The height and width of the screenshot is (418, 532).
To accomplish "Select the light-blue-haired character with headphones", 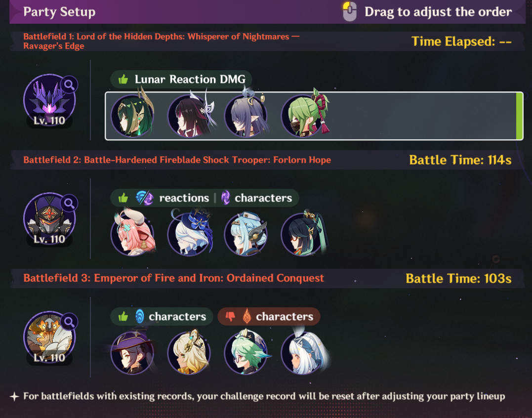I will (x=246, y=233).
